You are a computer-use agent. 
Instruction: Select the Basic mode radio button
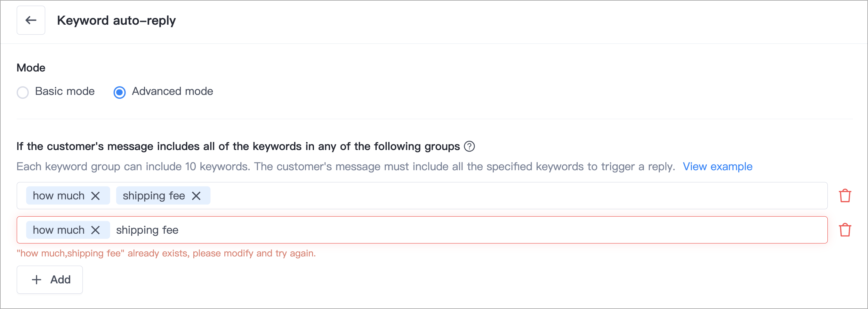pyautogui.click(x=23, y=92)
